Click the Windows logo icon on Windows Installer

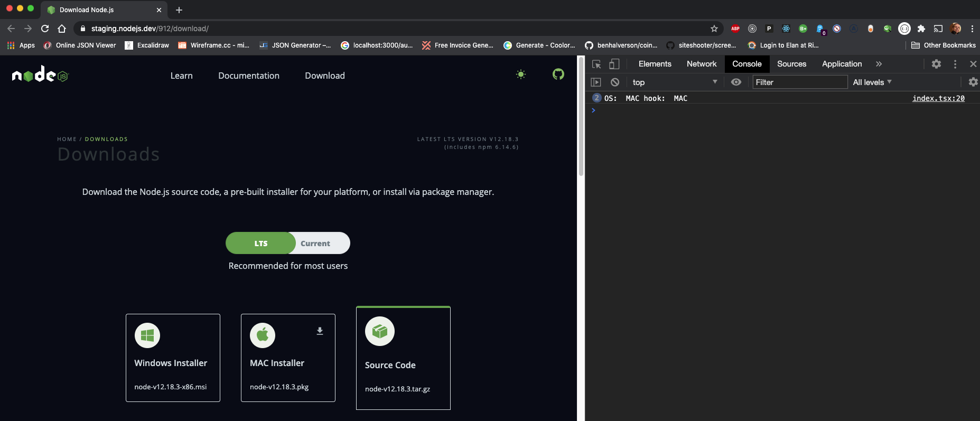pyautogui.click(x=147, y=335)
